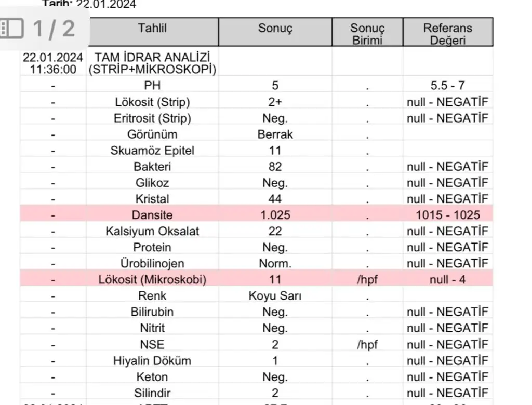Click the Kalsiyum Oksalat row label

(x=152, y=232)
